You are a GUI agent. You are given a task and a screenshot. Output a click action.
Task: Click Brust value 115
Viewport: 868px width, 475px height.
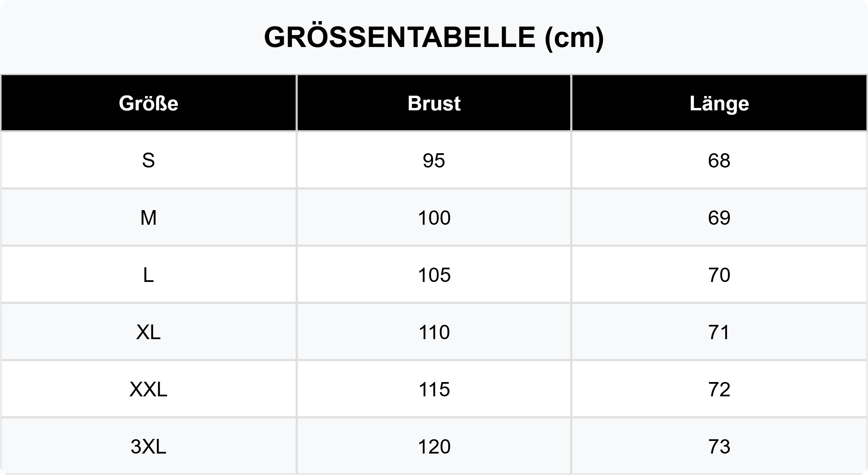point(434,389)
